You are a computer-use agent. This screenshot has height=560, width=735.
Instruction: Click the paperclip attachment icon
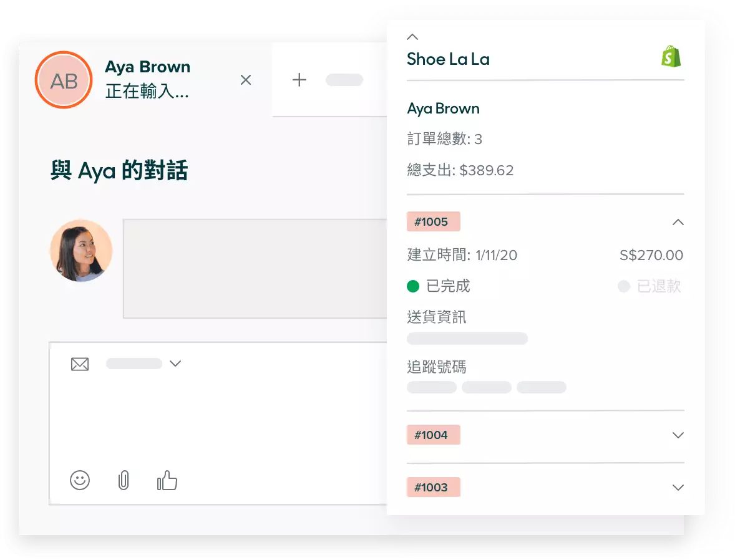coord(124,480)
